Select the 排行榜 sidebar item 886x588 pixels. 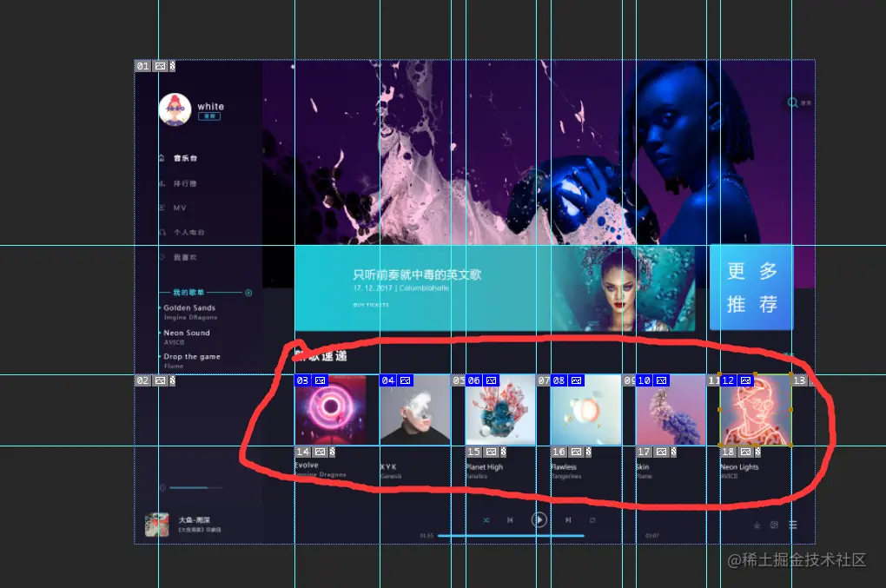click(x=185, y=183)
